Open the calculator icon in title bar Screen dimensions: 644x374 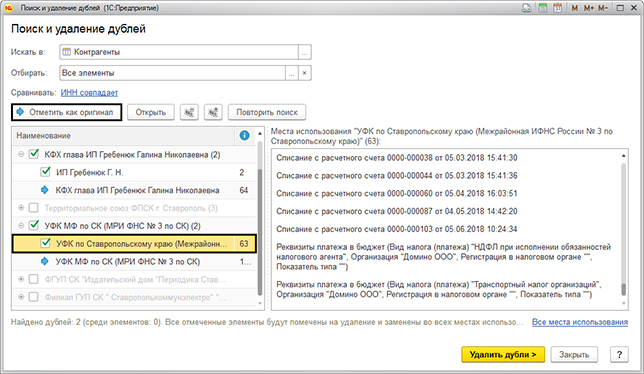543,8
